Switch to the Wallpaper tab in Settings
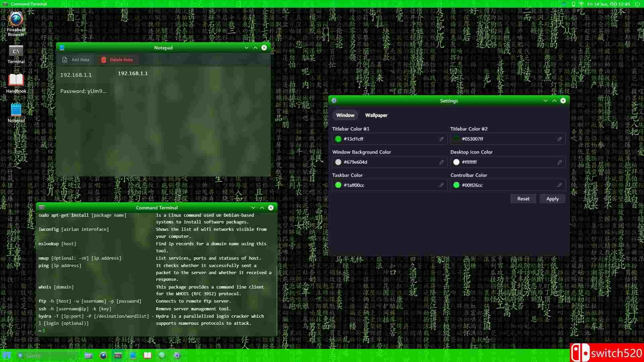 tap(376, 115)
